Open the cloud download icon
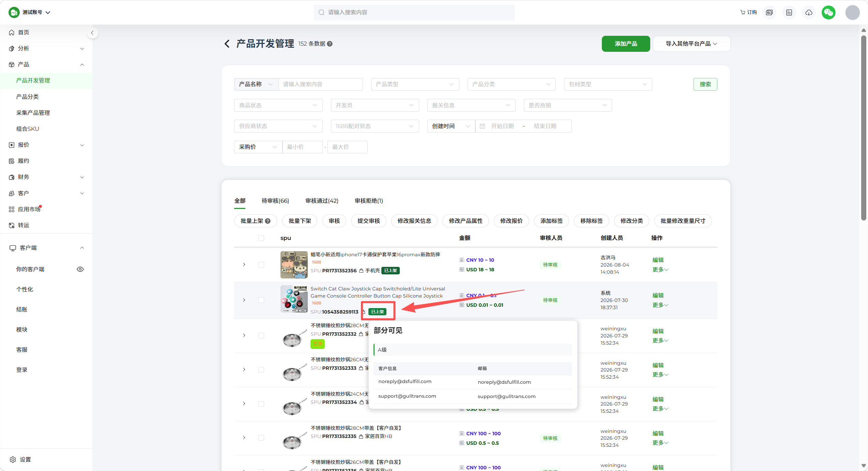 click(x=809, y=13)
